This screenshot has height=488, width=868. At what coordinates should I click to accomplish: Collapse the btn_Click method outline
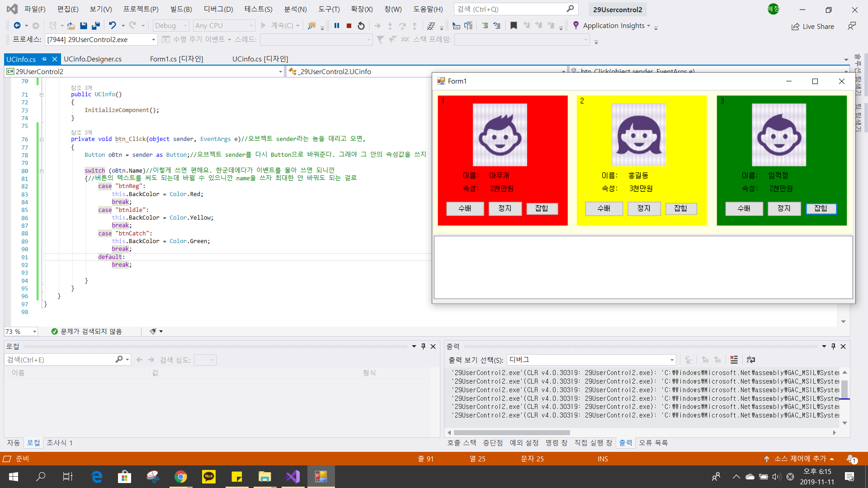(42, 139)
